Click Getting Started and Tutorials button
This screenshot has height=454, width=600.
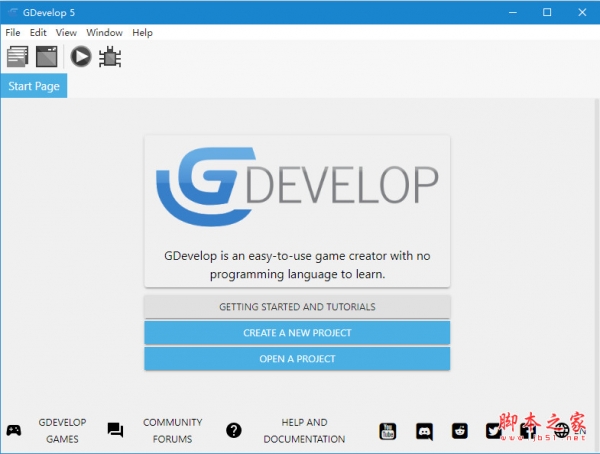coord(297,307)
